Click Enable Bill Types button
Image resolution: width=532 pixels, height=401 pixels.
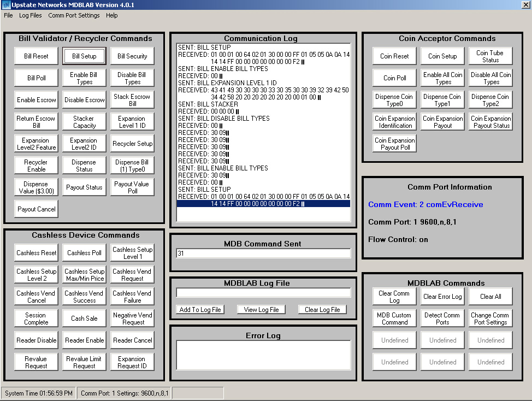point(84,78)
